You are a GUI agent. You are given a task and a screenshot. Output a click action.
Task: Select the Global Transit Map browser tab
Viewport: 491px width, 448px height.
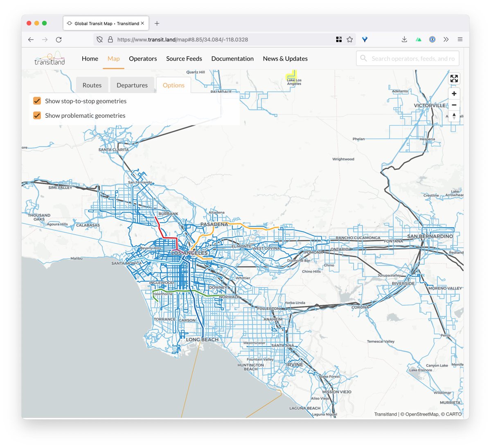[106, 23]
